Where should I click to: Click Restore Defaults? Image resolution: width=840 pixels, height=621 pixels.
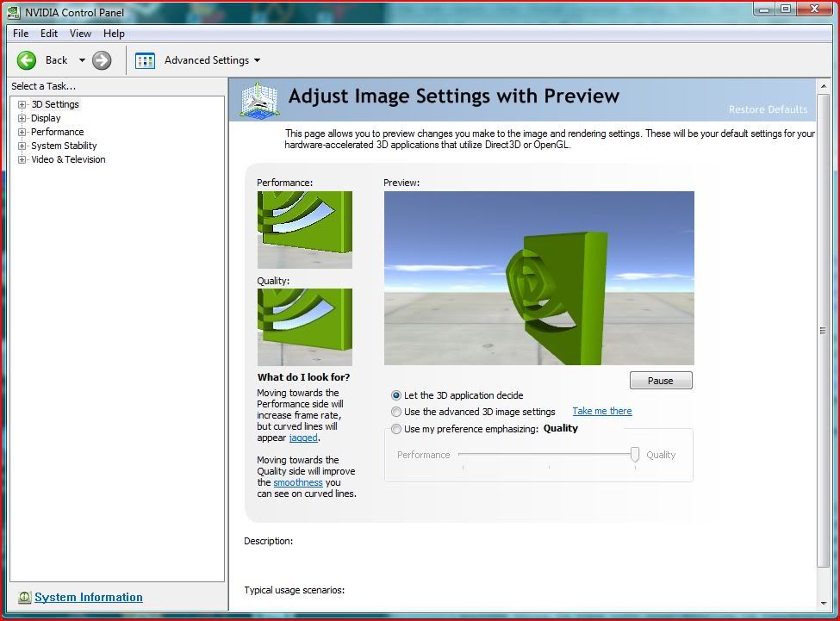click(x=768, y=109)
